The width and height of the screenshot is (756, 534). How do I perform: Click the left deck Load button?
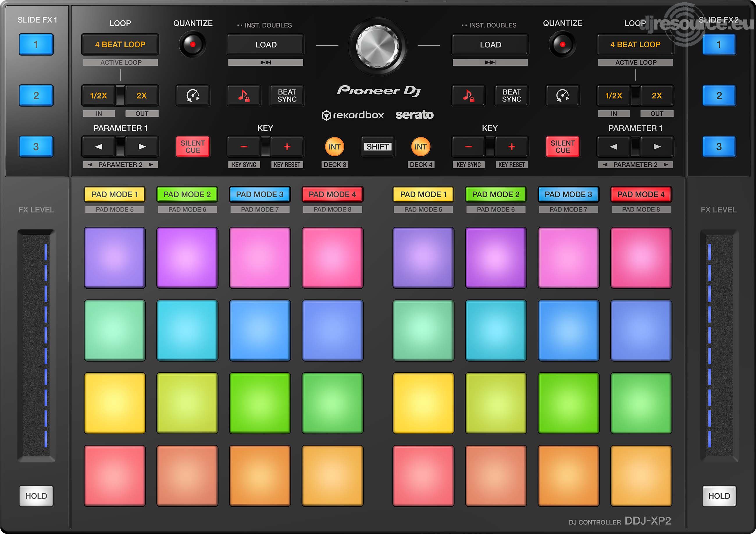coord(266,45)
